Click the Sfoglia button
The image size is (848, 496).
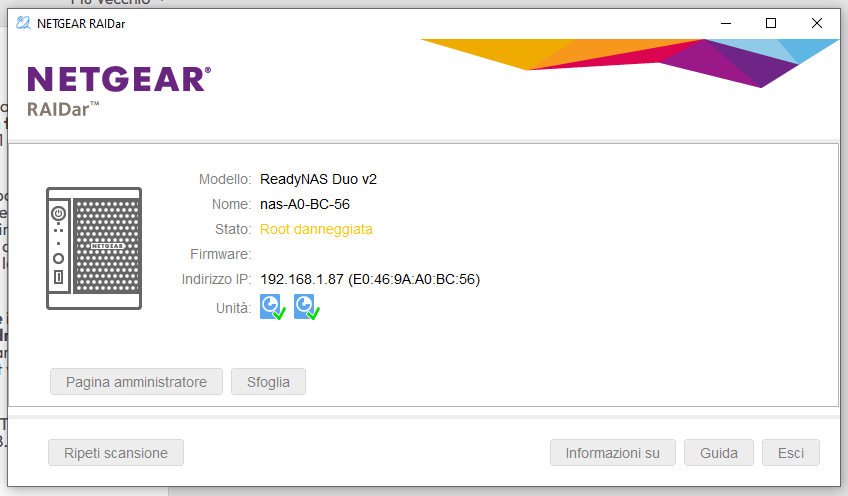coord(268,382)
